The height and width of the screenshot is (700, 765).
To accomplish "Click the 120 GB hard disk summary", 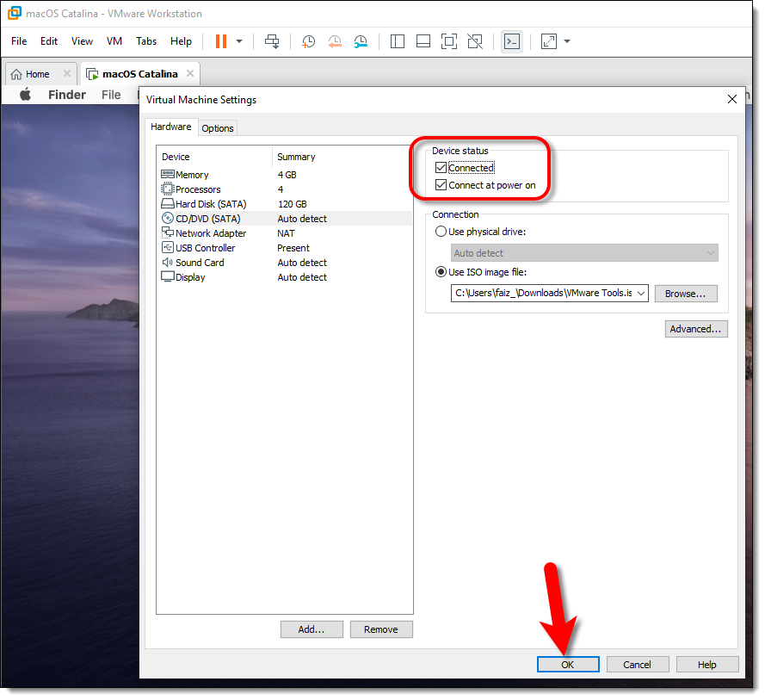I will click(293, 204).
